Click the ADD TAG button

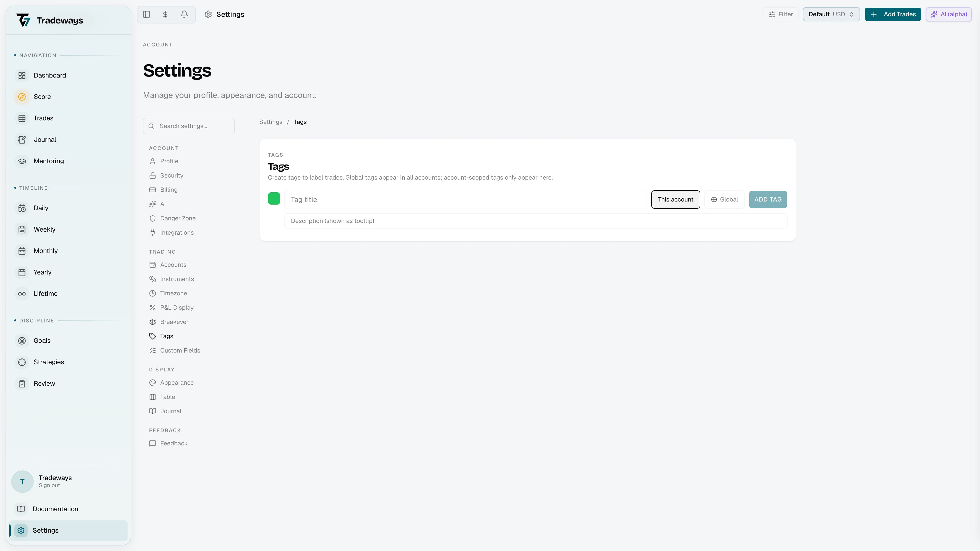coord(768,199)
